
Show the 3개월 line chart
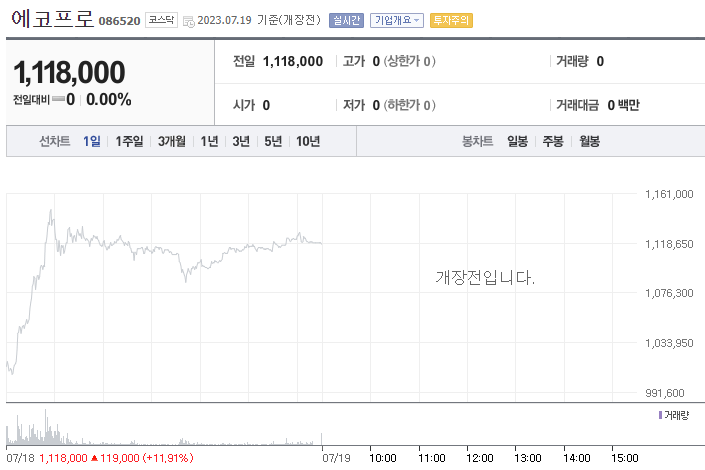tap(172, 142)
